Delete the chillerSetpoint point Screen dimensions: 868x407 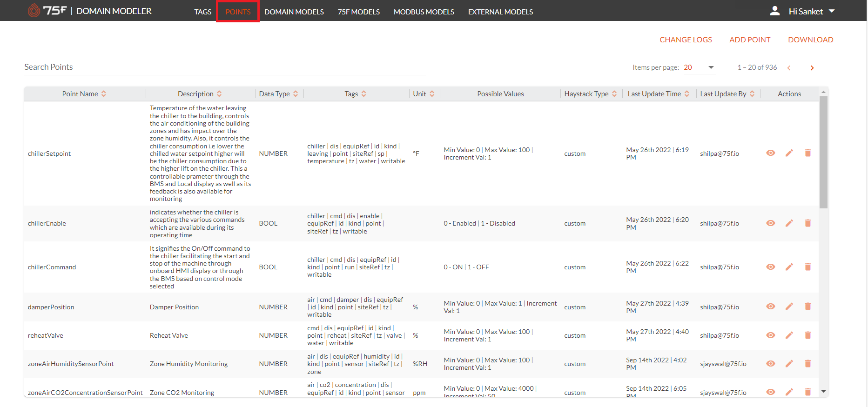click(x=808, y=153)
